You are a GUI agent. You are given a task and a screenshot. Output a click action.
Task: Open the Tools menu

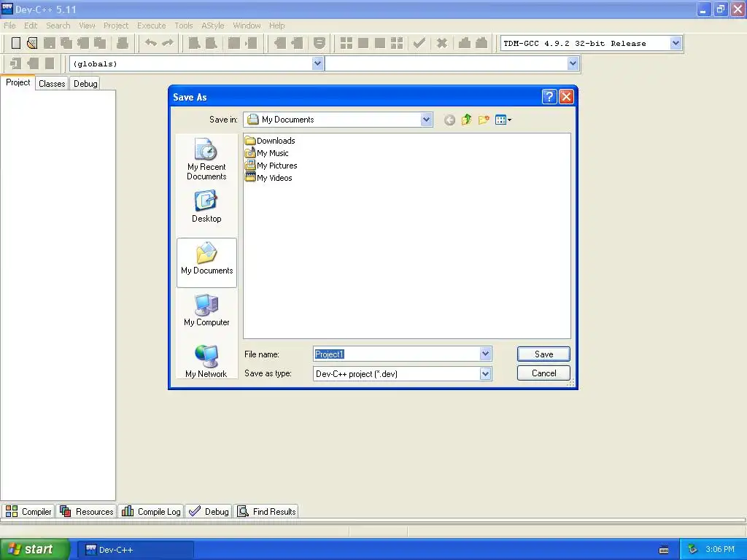coord(183,26)
